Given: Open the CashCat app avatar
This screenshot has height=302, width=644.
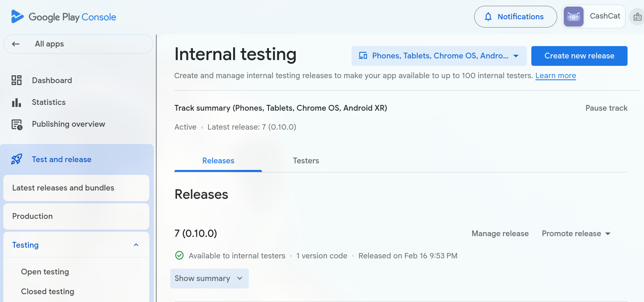Looking at the screenshot, I should point(573,16).
